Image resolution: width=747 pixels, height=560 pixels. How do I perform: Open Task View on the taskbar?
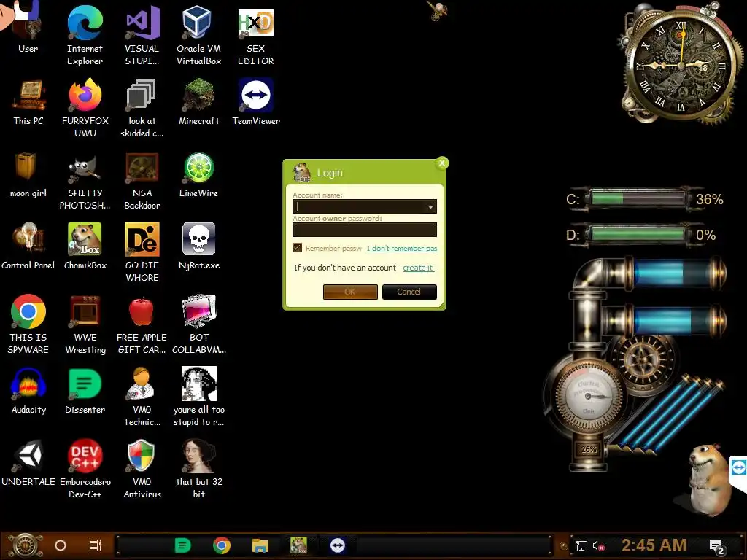point(96,545)
